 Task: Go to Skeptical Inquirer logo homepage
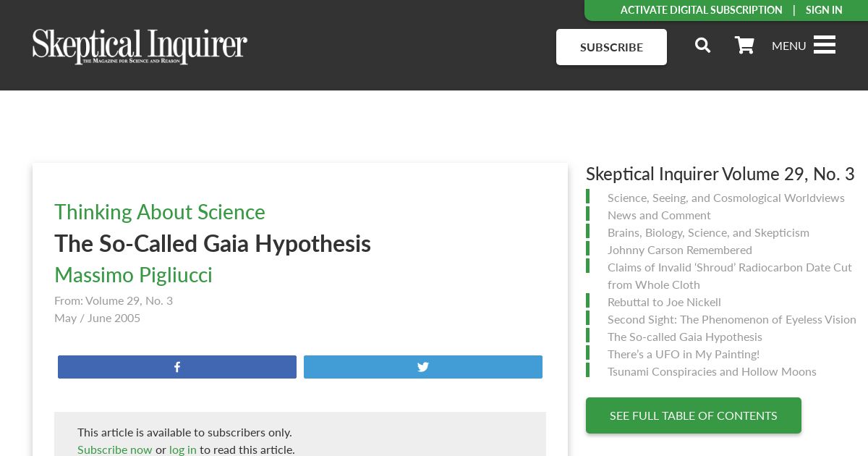click(140, 46)
